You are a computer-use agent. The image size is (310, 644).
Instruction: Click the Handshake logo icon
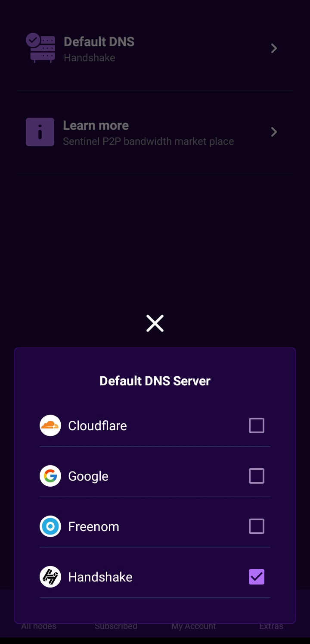pos(50,577)
